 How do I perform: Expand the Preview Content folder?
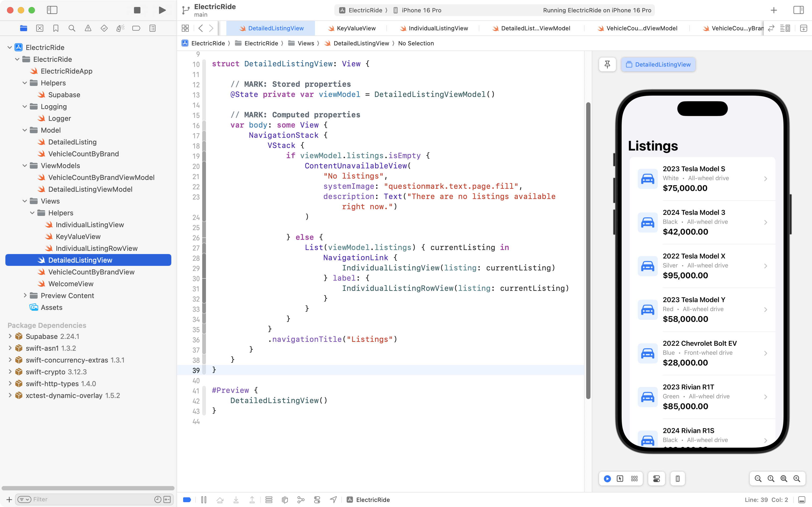25,295
